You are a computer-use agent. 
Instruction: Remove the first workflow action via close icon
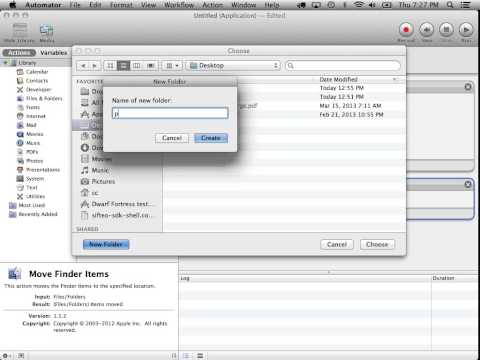pos(468,87)
